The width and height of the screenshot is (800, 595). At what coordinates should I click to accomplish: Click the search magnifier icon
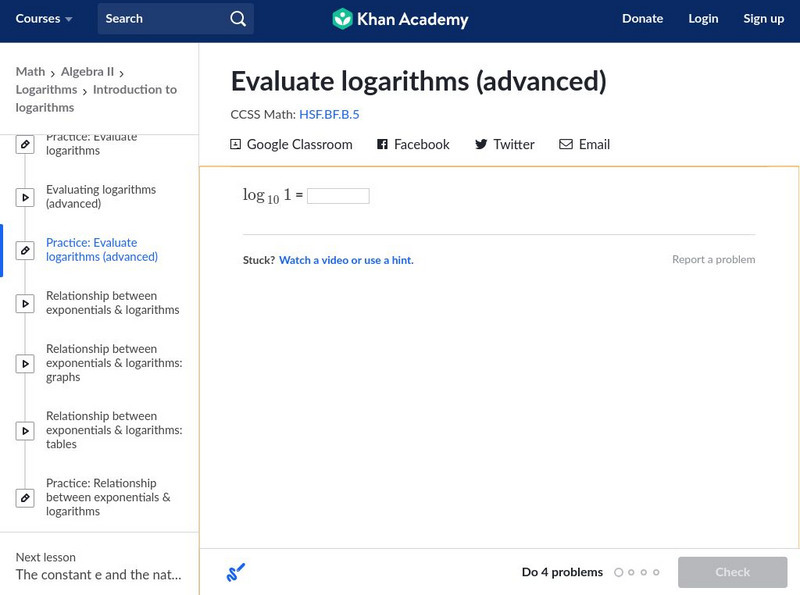coord(237,19)
